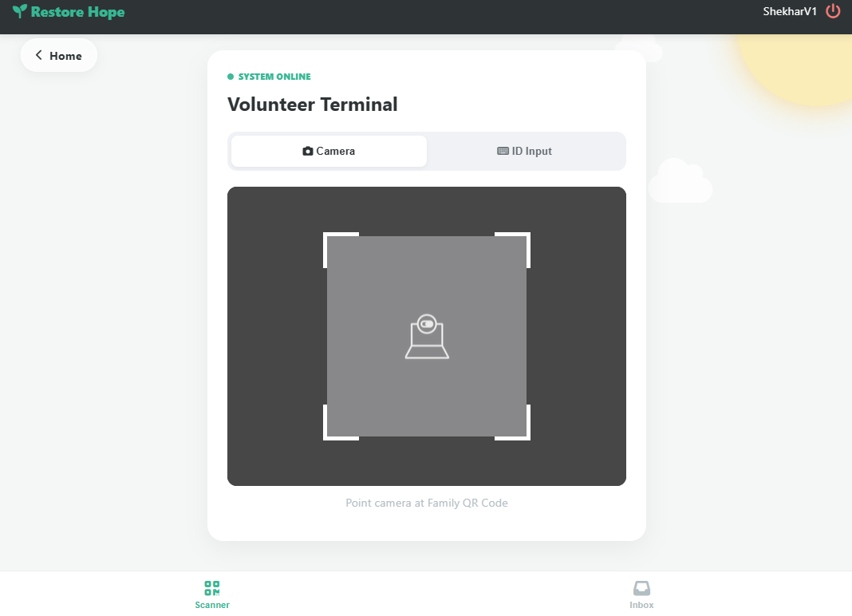Toggle to manual ID entry mode
The image size is (852, 616).
[x=525, y=151]
